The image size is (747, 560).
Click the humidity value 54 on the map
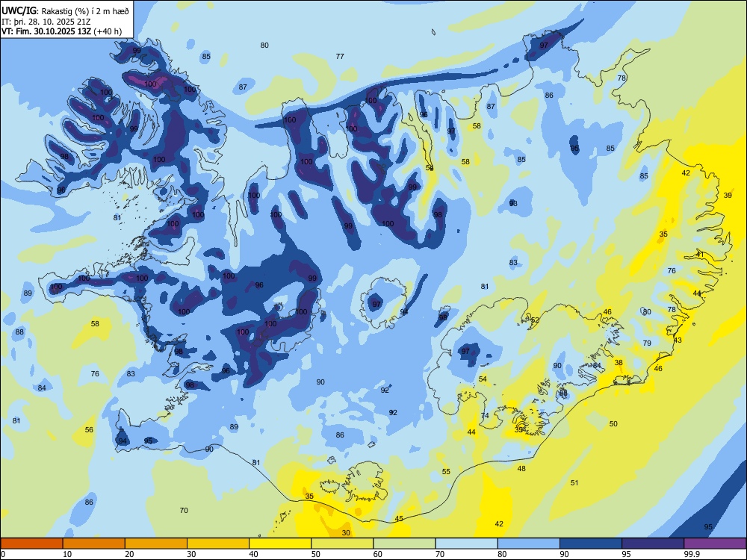tap(483, 379)
